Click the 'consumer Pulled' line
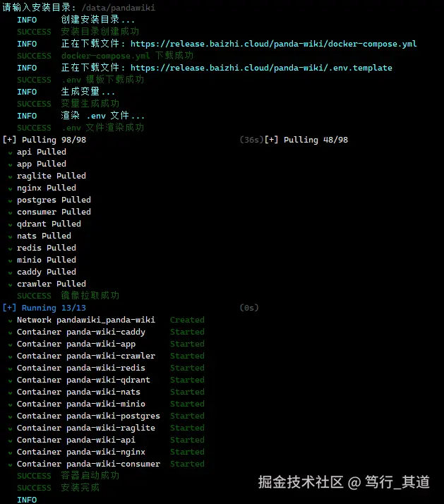444x504 pixels. (x=54, y=212)
